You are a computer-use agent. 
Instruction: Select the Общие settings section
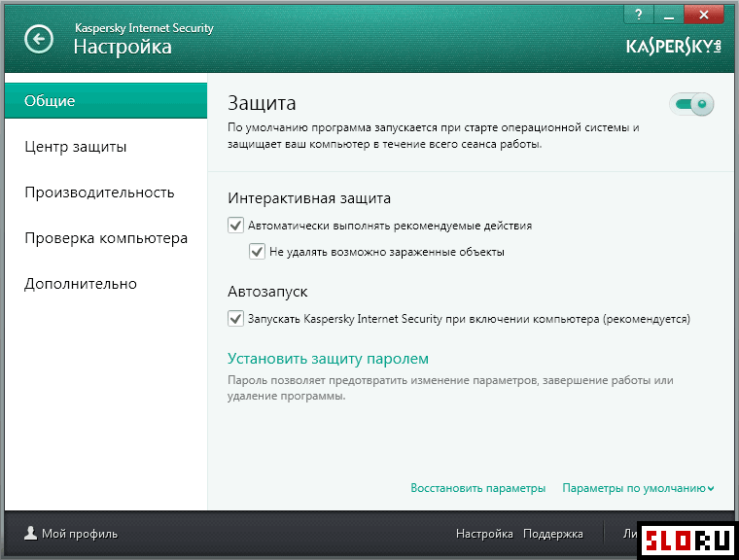click(106, 100)
